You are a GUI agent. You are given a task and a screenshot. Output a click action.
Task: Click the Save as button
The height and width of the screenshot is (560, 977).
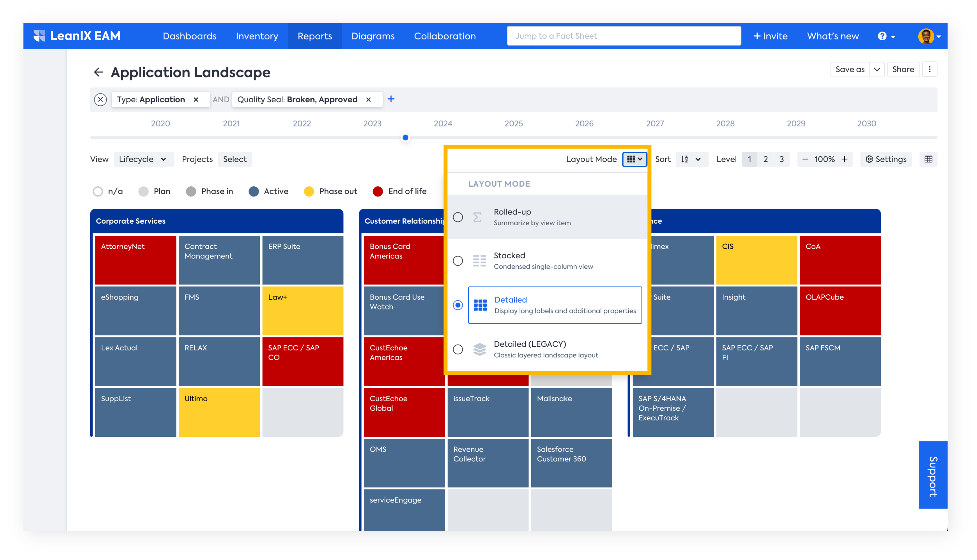pyautogui.click(x=849, y=69)
